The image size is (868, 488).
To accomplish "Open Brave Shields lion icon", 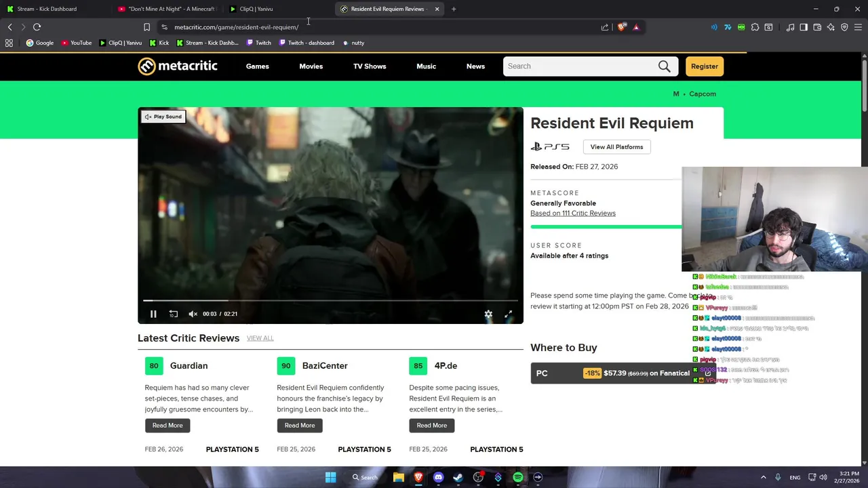I will coord(621,27).
